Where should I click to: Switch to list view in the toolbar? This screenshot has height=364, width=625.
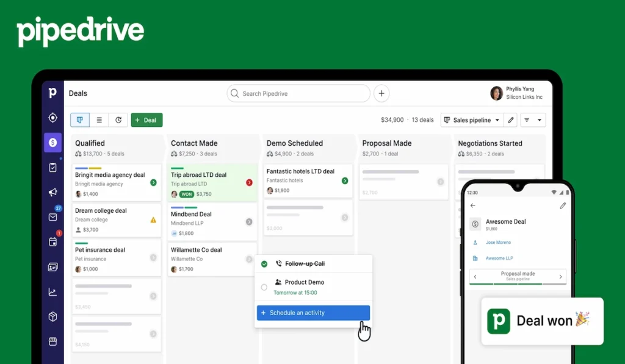[x=98, y=120]
